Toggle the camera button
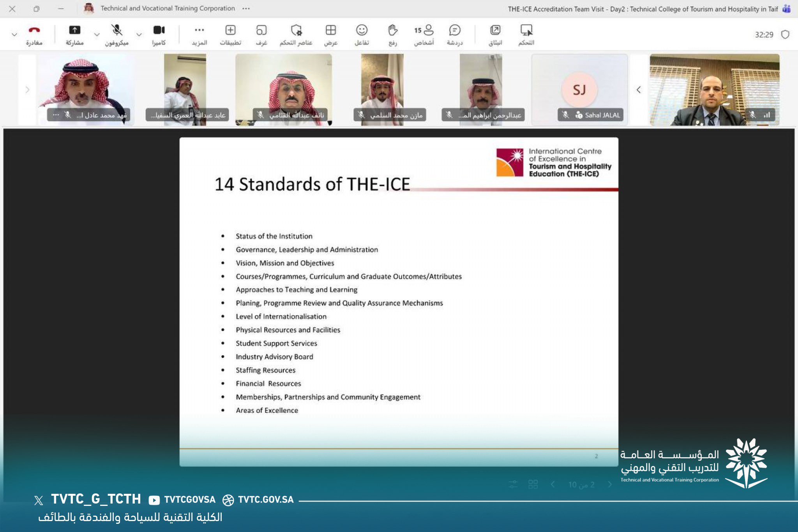Screen dimensions: 798x532 [x=159, y=35]
